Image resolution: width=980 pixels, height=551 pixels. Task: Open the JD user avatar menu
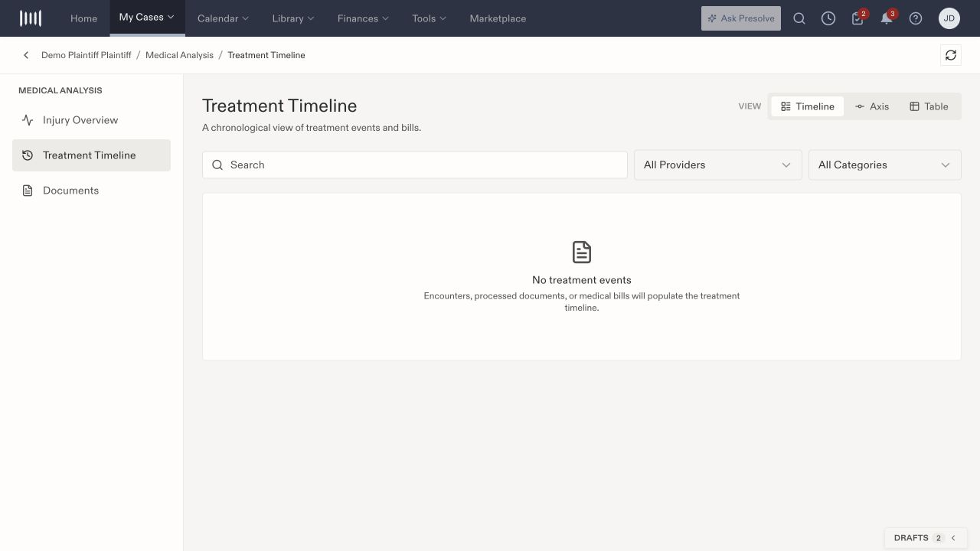point(949,18)
